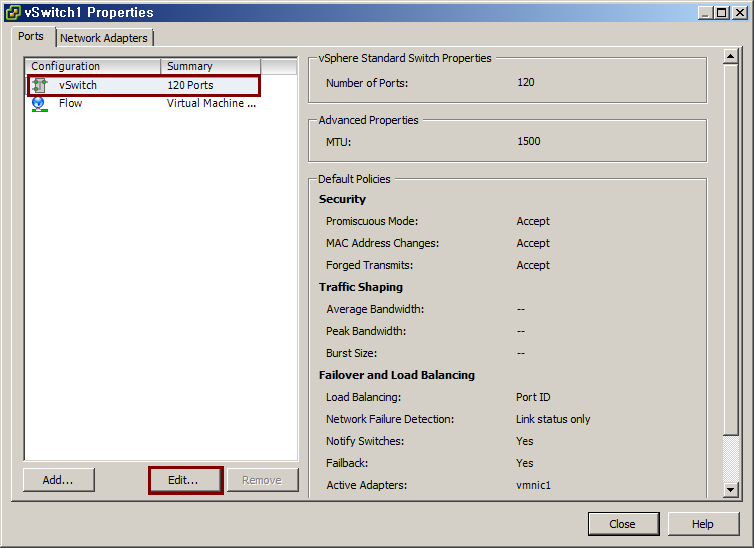Close the vSwitch1 Properties dialog with Close

[x=623, y=523]
